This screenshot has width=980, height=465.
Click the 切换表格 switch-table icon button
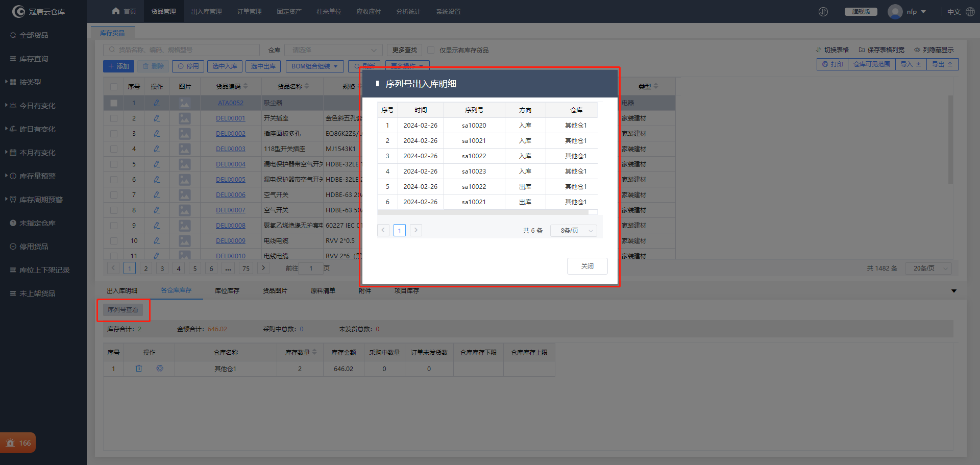832,50
